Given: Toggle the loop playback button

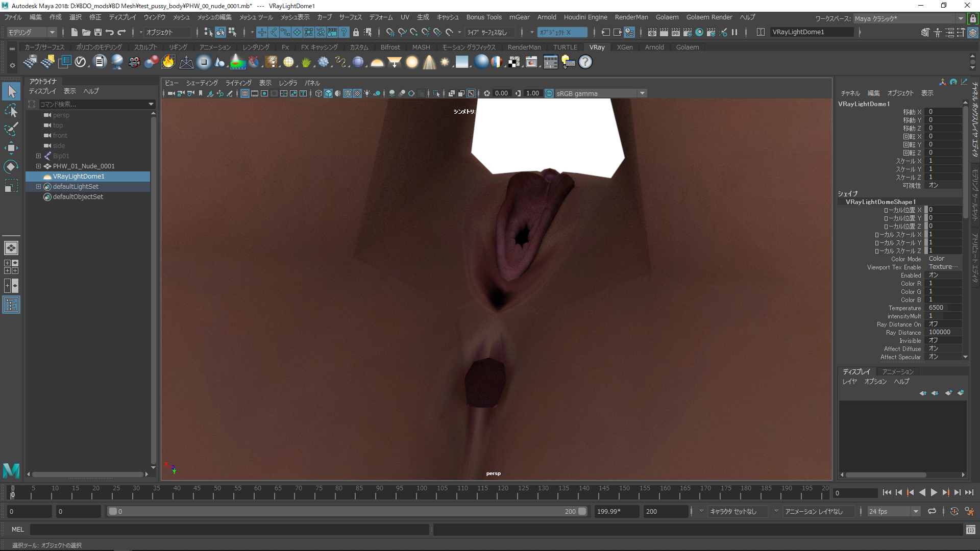Looking at the screenshot, I should point(932,511).
